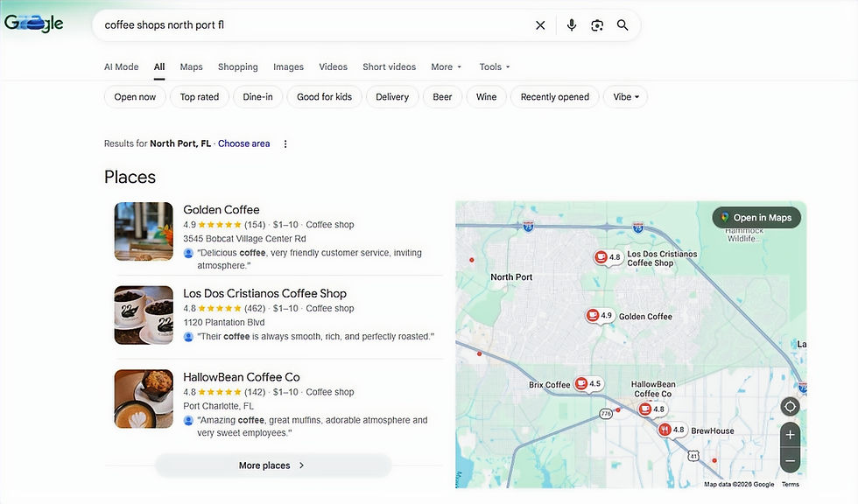Switch to AI Mode tab
This screenshot has height=504, width=858.
122,66
